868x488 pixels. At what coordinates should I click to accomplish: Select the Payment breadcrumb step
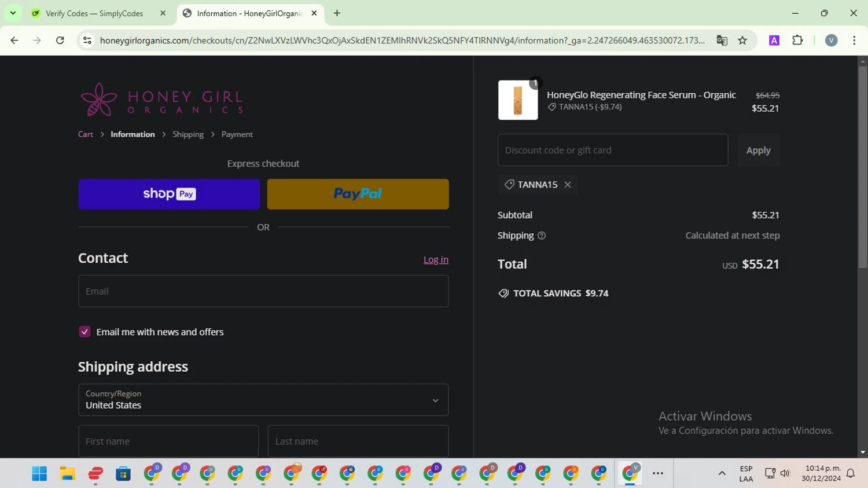point(237,134)
